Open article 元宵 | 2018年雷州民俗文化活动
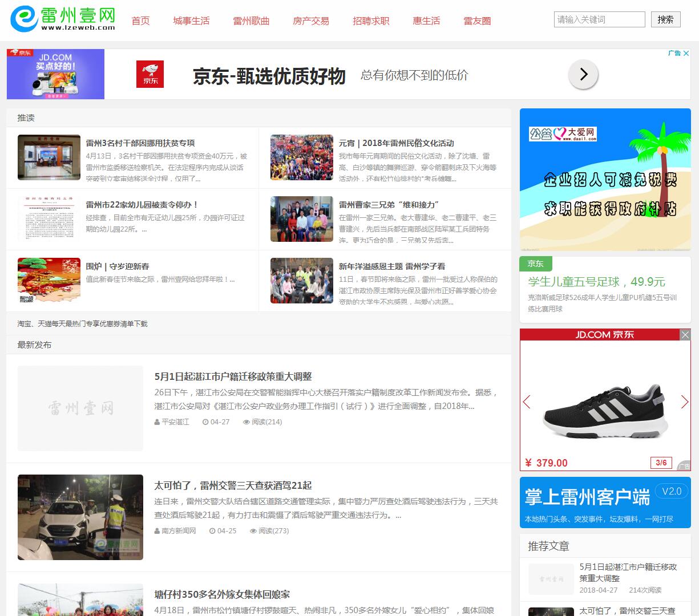This screenshot has width=699, height=616. click(397, 143)
